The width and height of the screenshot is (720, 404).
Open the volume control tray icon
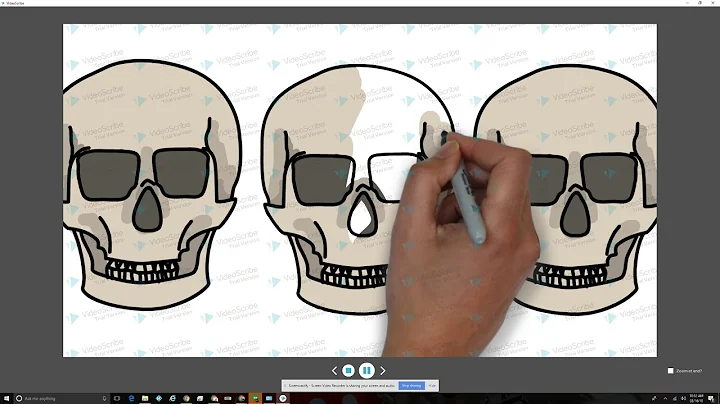coord(683,398)
